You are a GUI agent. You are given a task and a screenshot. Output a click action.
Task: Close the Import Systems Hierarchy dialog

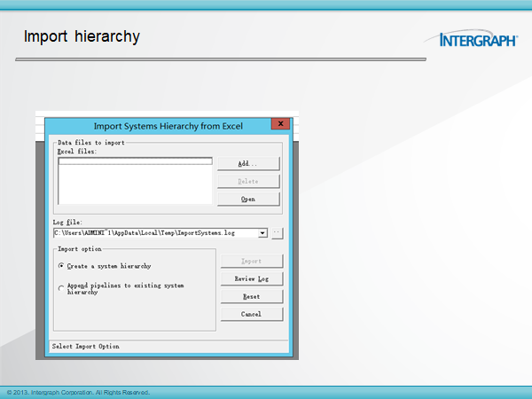tap(280, 124)
